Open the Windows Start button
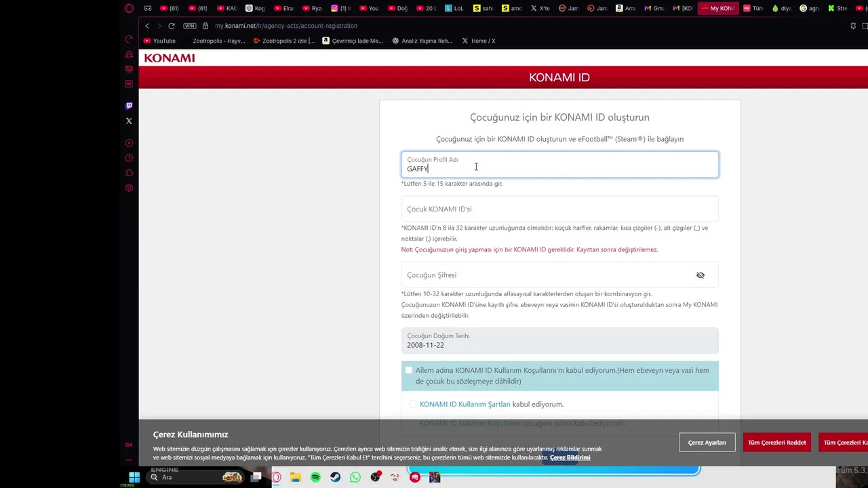The image size is (868, 488). (134, 477)
